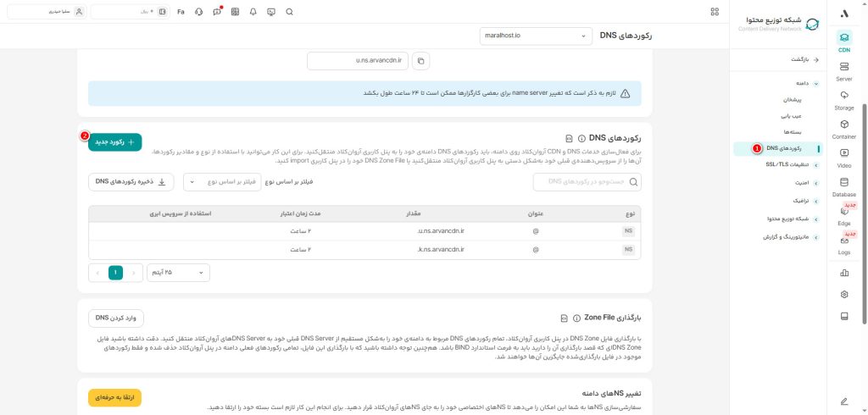
Task: Open the messages chat icon with red dot
Action: (x=217, y=12)
